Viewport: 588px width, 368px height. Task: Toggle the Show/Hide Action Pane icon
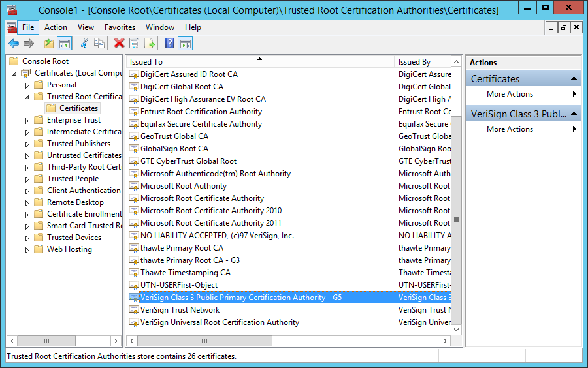click(x=186, y=44)
